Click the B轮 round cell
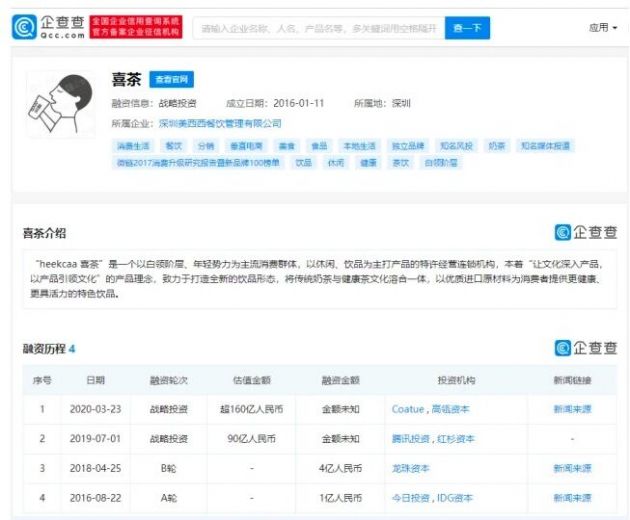 (169, 469)
